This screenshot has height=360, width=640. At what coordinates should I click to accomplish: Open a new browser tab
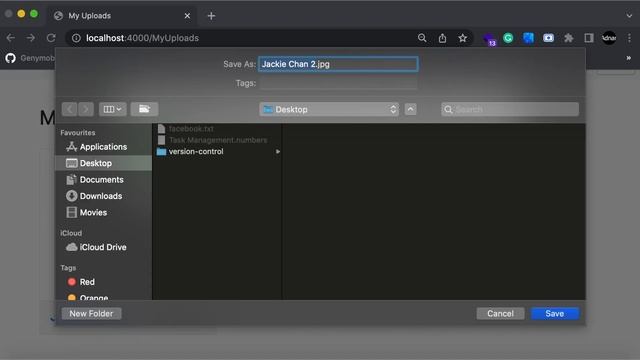[x=211, y=16]
